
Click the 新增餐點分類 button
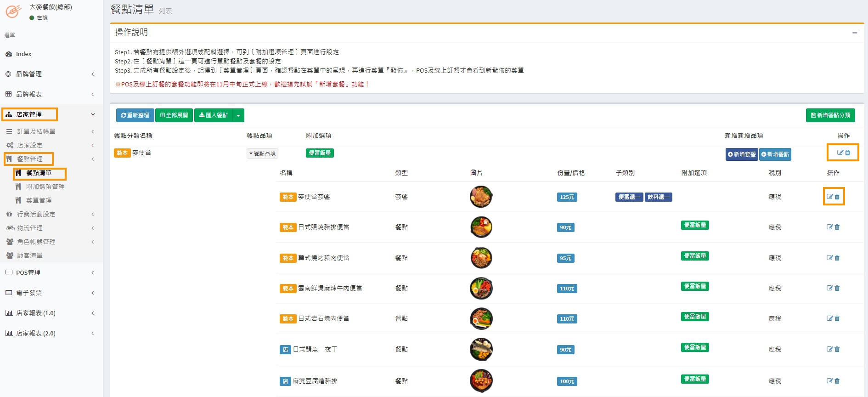[830, 115]
